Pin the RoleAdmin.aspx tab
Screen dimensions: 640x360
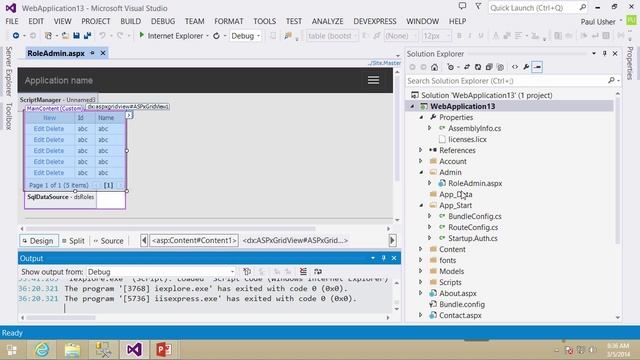coord(92,53)
